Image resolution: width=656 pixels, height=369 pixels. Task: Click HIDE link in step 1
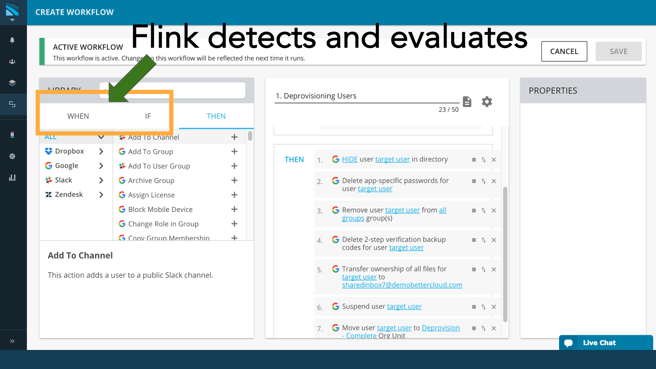pos(350,159)
